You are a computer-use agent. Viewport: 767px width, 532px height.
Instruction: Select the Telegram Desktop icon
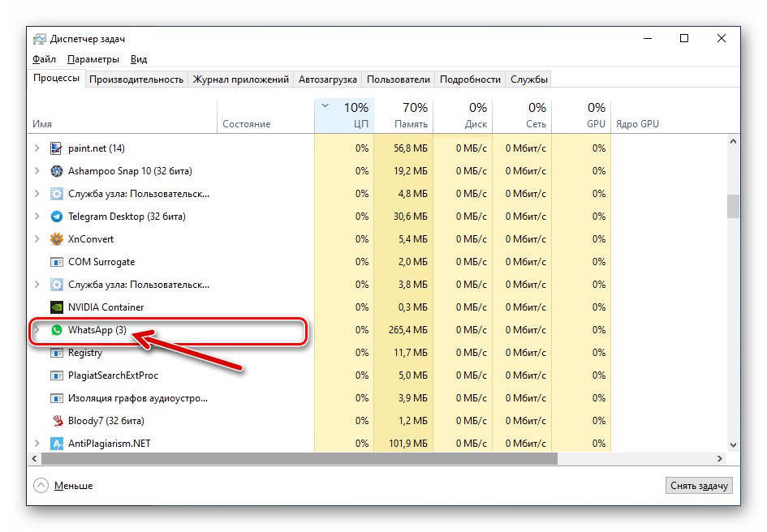55,217
